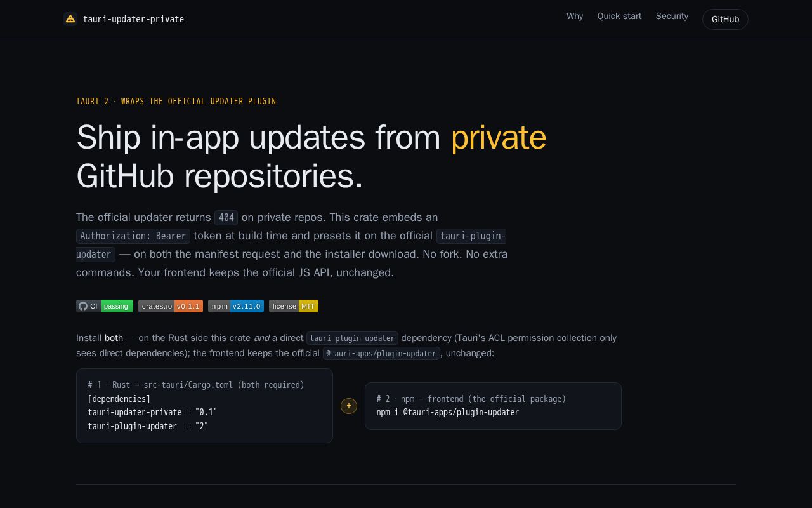This screenshot has height=508, width=812.
Task: Click the '@tauri-apps/plugin-updater' inline code chip
Action: coord(381,353)
